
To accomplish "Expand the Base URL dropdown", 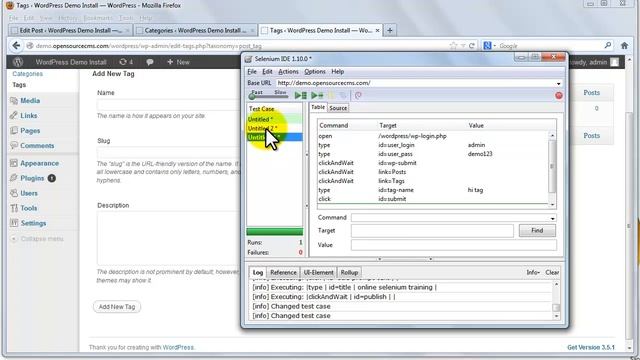I will click(558, 83).
